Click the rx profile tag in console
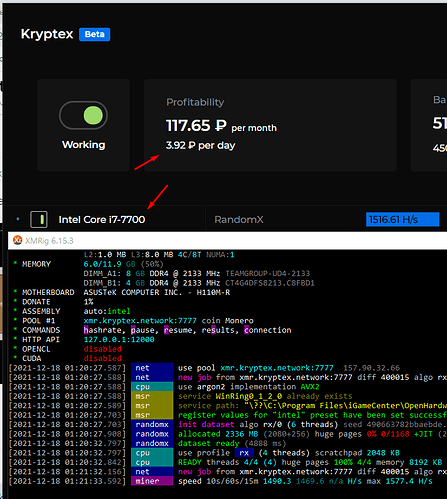The width and height of the screenshot is (447, 499). point(244,453)
